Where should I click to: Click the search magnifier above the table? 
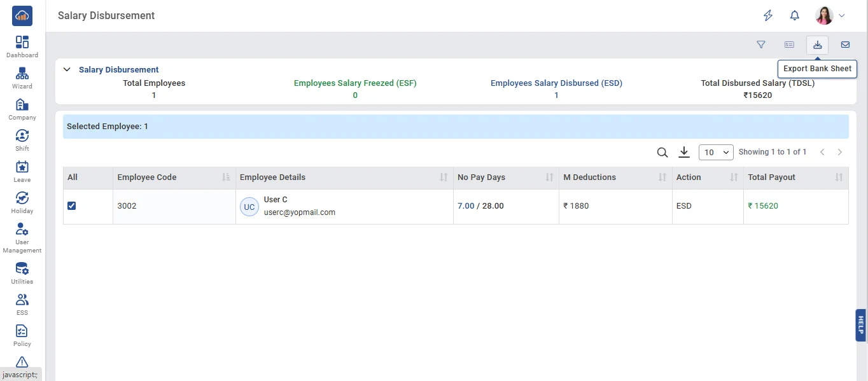pos(662,153)
